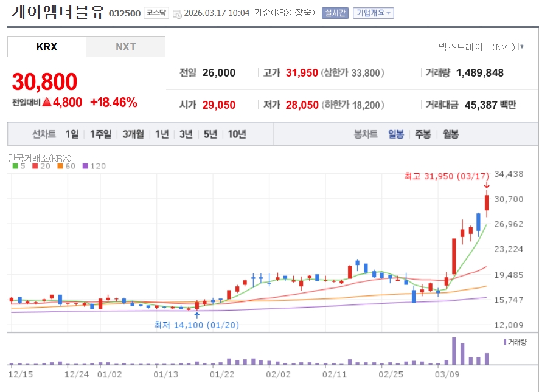Select the KRX tab
Screen dimensions: 539x392
pyautogui.click(x=47, y=47)
